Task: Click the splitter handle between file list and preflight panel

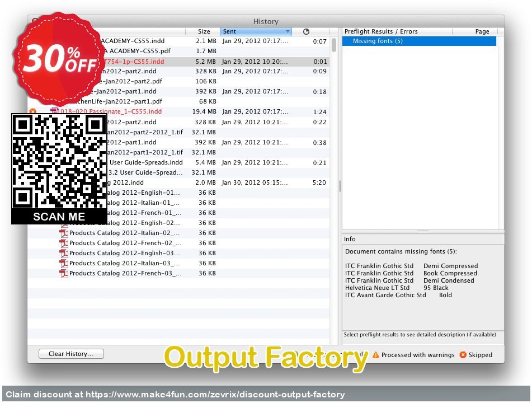Action: [340, 186]
